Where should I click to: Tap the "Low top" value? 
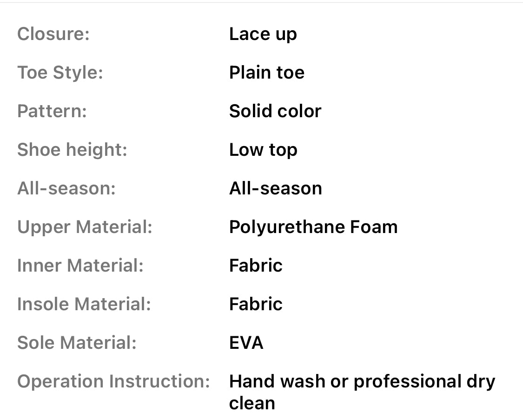pyautogui.click(x=263, y=150)
